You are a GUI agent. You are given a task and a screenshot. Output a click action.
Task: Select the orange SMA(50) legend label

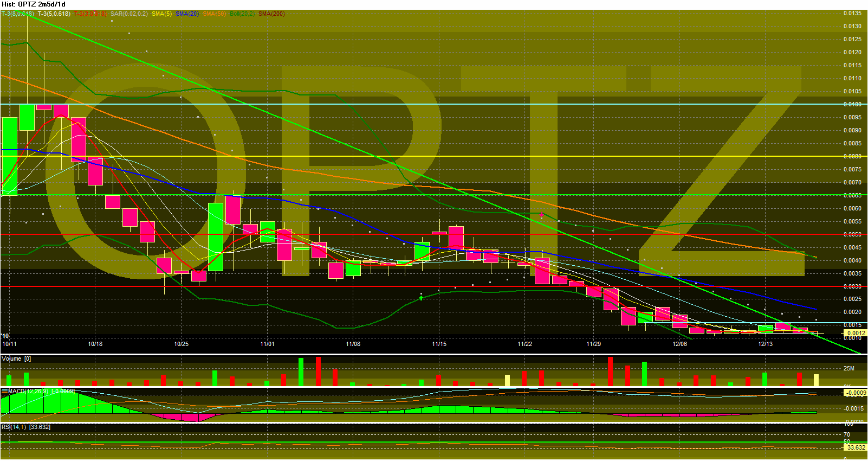tap(215, 14)
